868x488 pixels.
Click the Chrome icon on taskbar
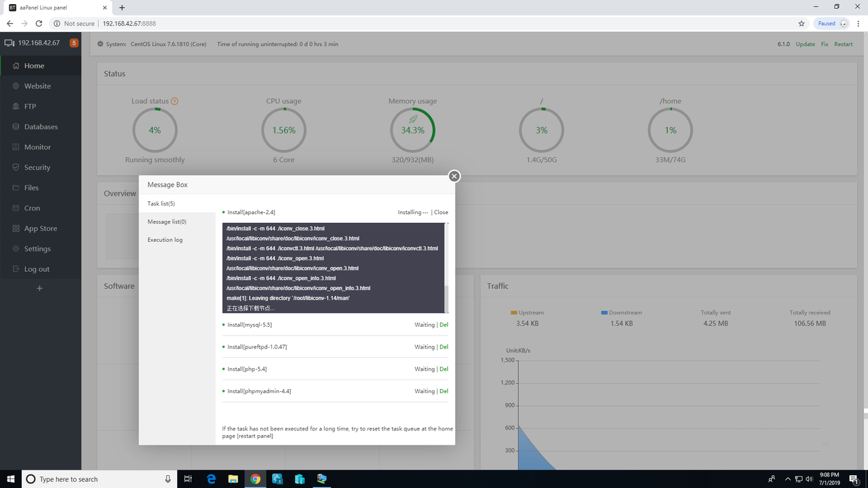click(x=255, y=479)
